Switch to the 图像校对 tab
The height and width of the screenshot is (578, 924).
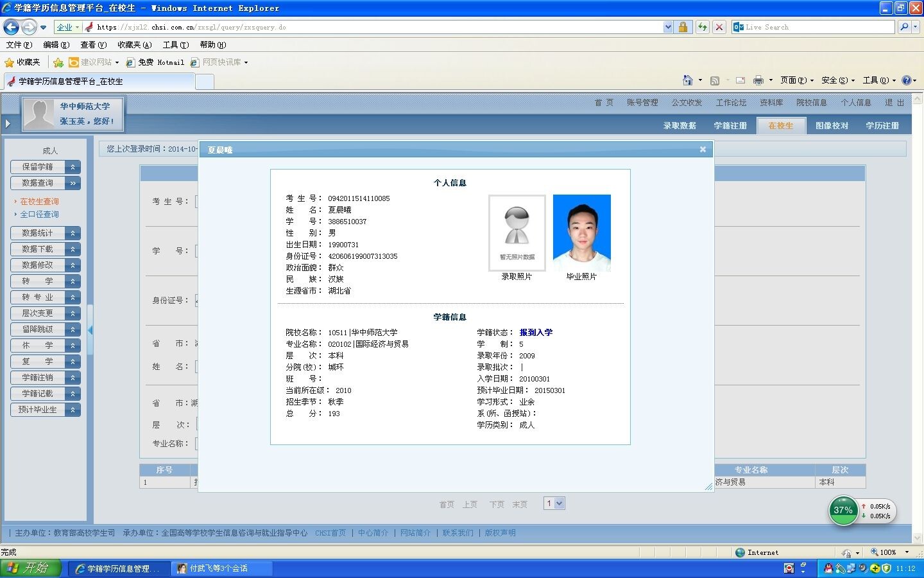[832, 126]
